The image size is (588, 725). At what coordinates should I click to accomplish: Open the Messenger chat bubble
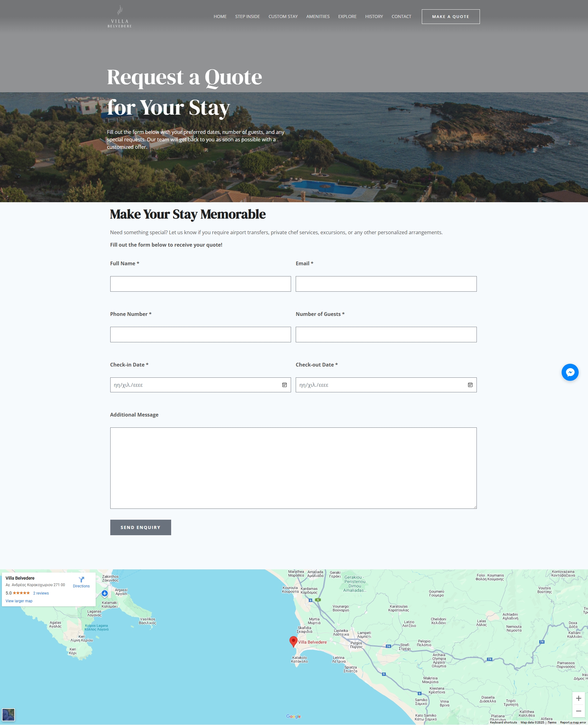tap(570, 372)
